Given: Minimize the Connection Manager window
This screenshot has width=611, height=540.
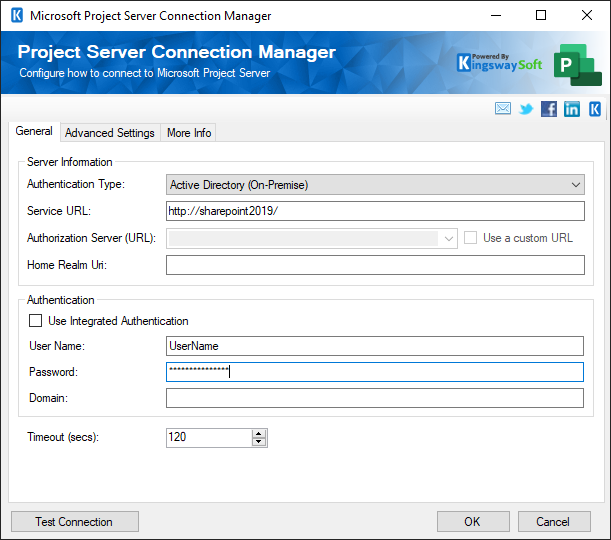Looking at the screenshot, I should click(x=496, y=16).
